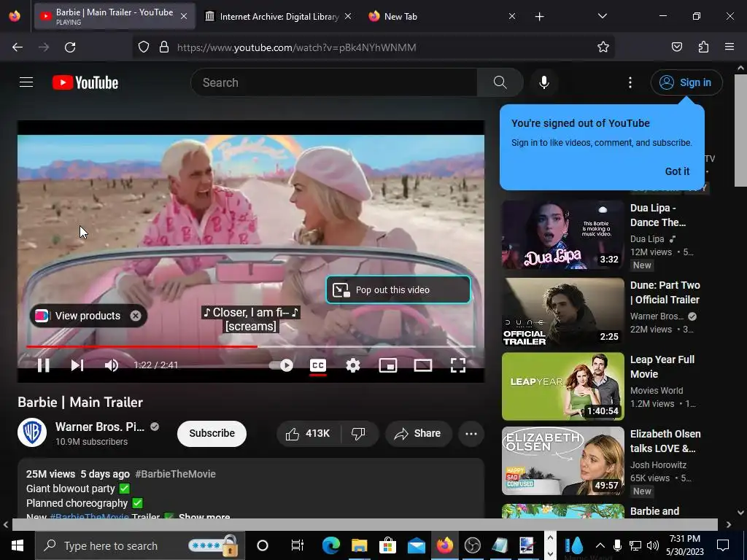
Task: Open Firefox extensions puzzle icon
Action: pos(703,47)
